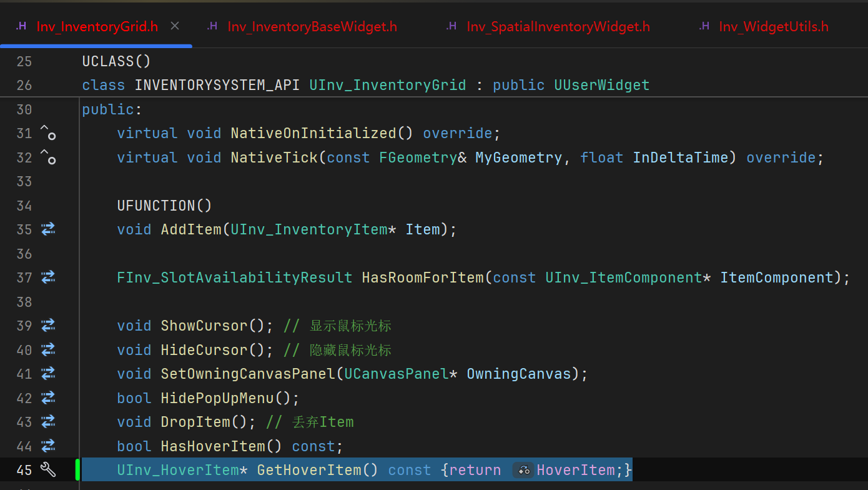Click the gutter arrows icon for HasRoomForItem
This screenshot has height=490, width=868.
(48, 277)
